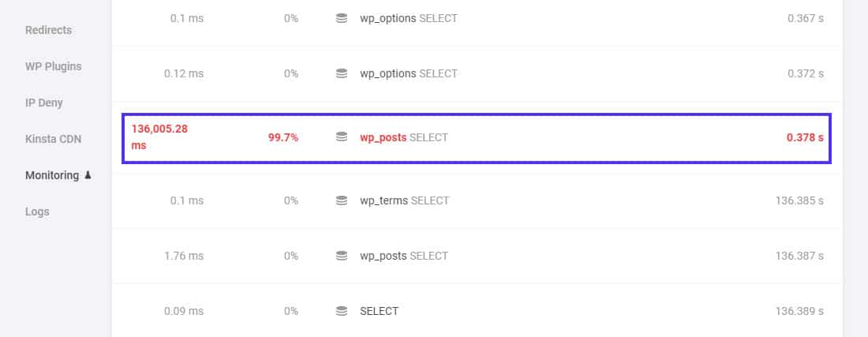The image size is (868, 337).
Task: Click database icon beside wp_terms SELECT
Action: (342, 200)
